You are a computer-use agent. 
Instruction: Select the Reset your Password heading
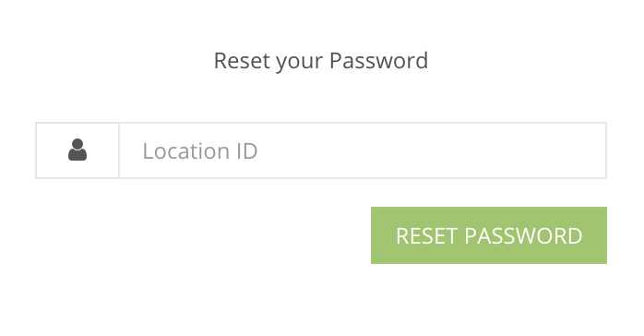pos(321,61)
